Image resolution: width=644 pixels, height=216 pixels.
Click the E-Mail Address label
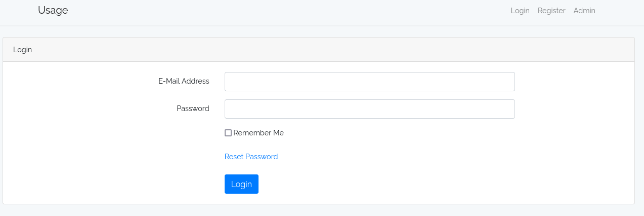pyautogui.click(x=184, y=81)
